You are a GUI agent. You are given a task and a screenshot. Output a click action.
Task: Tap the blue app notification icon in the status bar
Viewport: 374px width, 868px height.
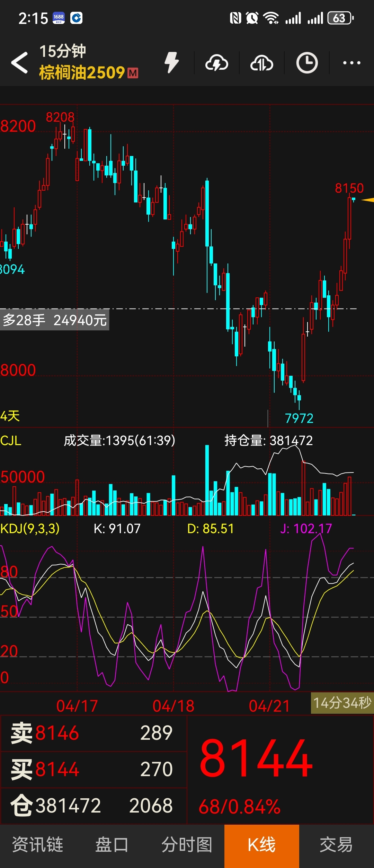(76, 18)
